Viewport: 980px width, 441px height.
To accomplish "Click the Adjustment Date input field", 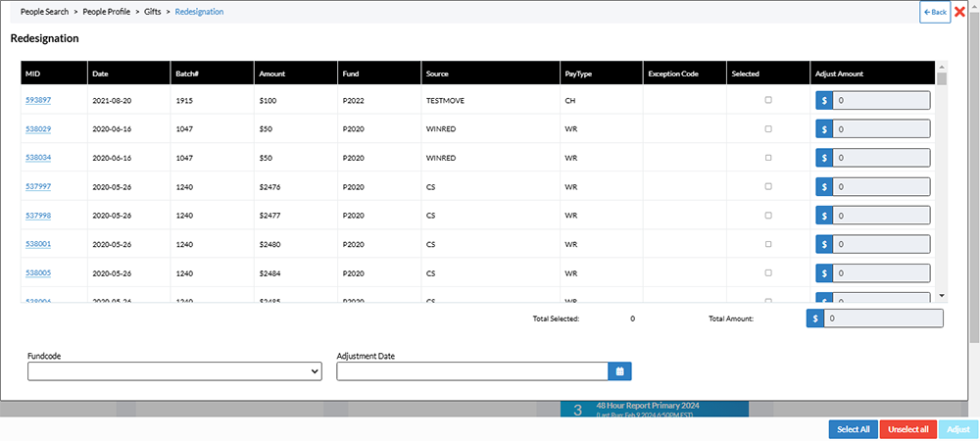I will coord(472,371).
